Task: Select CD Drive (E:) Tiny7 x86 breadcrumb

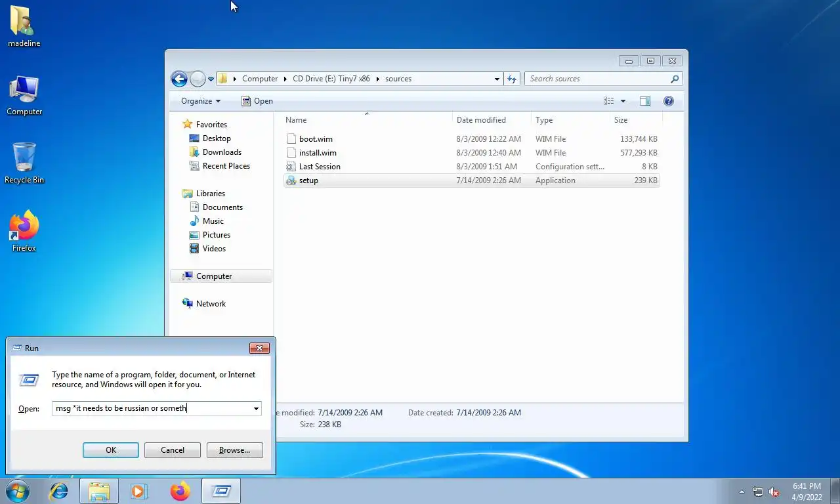Action: pos(331,79)
